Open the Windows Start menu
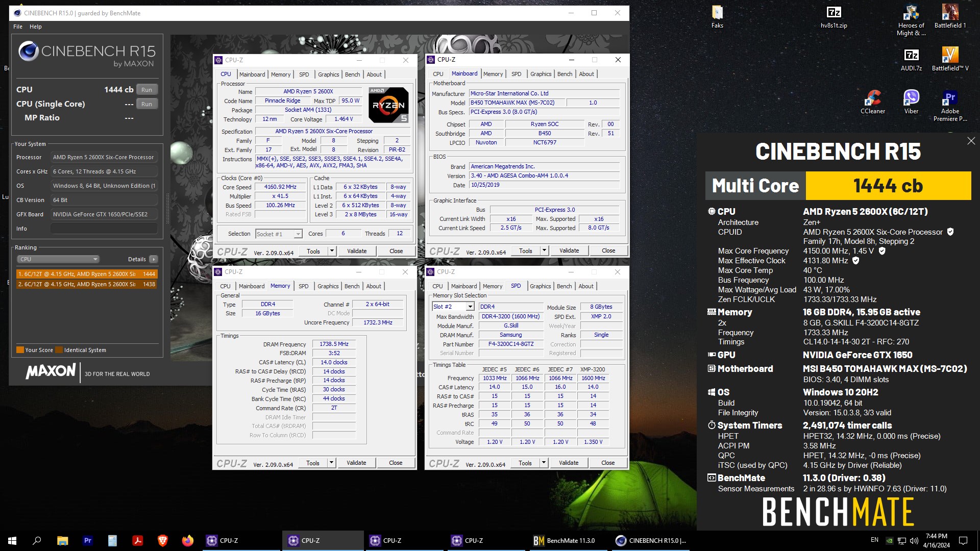 pyautogui.click(x=12, y=540)
